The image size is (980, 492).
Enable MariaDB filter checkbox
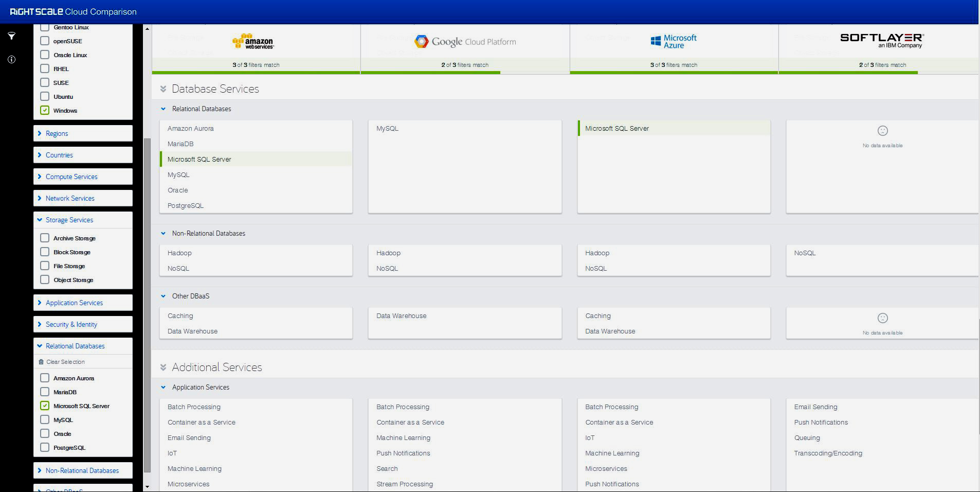(x=45, y=392)
